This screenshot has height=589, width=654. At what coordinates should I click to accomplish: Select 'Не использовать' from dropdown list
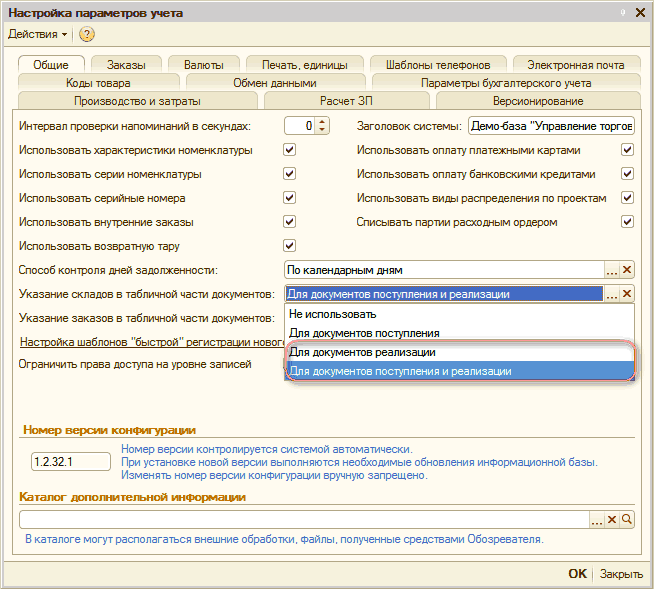[x=459, y=314]
